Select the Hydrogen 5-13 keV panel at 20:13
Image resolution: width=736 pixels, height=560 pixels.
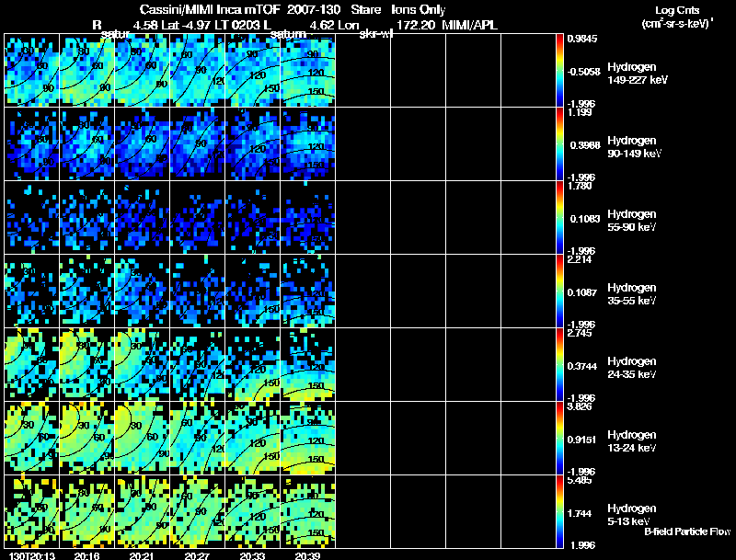pos(31,511)
